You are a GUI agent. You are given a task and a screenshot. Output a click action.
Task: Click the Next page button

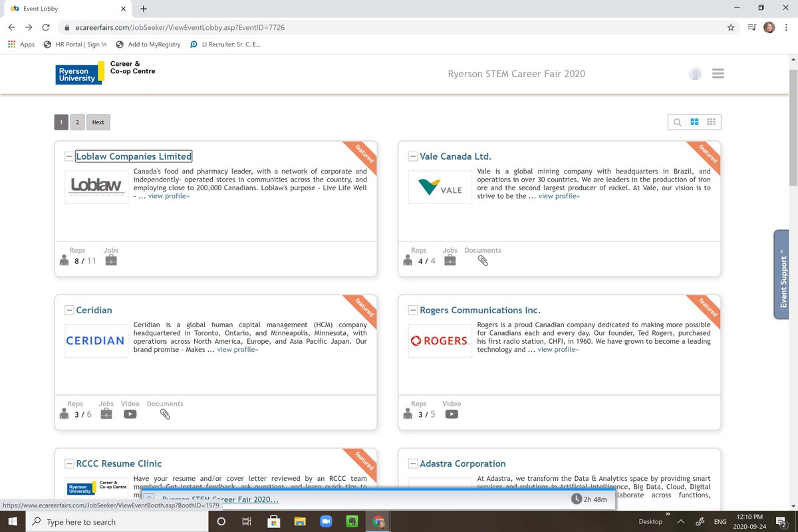click(x=98, y=122)
